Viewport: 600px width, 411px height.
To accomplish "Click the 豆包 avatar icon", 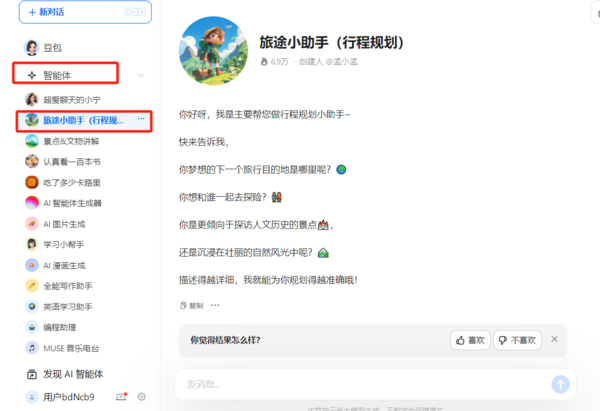I will [x=32, y=48].
